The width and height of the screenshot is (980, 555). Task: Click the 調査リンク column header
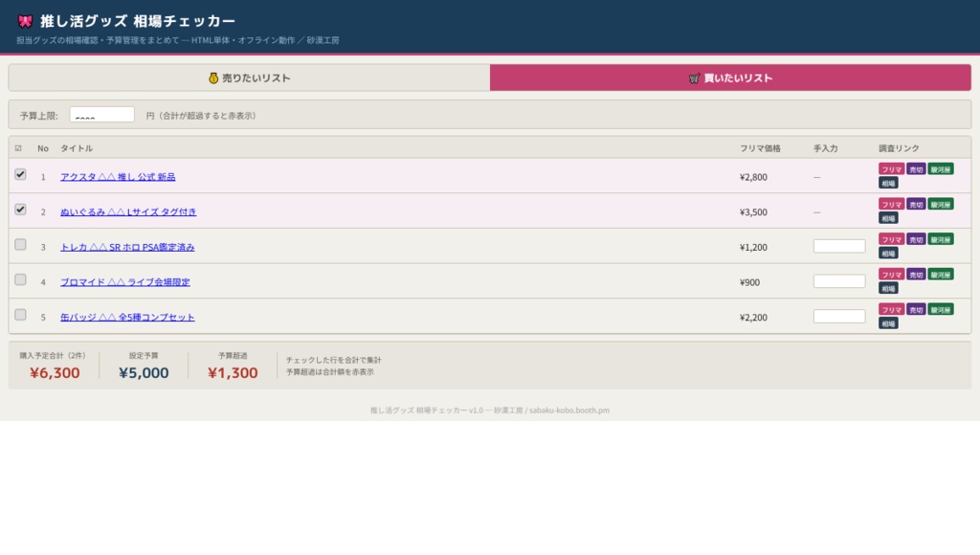click(899, 148)
